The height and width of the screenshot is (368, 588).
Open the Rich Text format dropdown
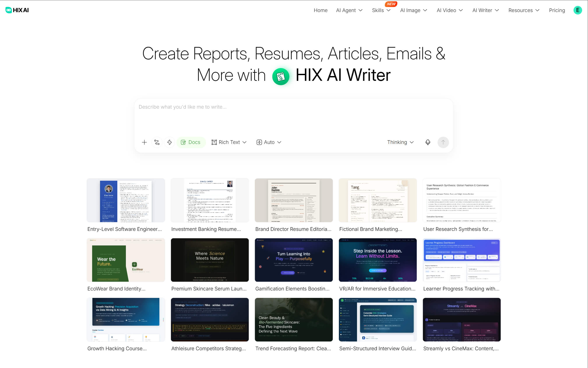click(229, 142)
